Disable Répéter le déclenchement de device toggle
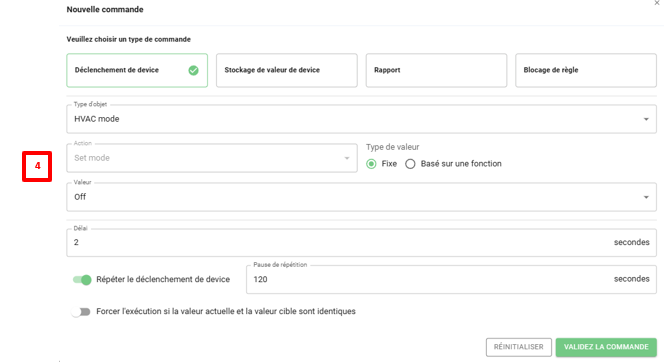 (82, 279)
